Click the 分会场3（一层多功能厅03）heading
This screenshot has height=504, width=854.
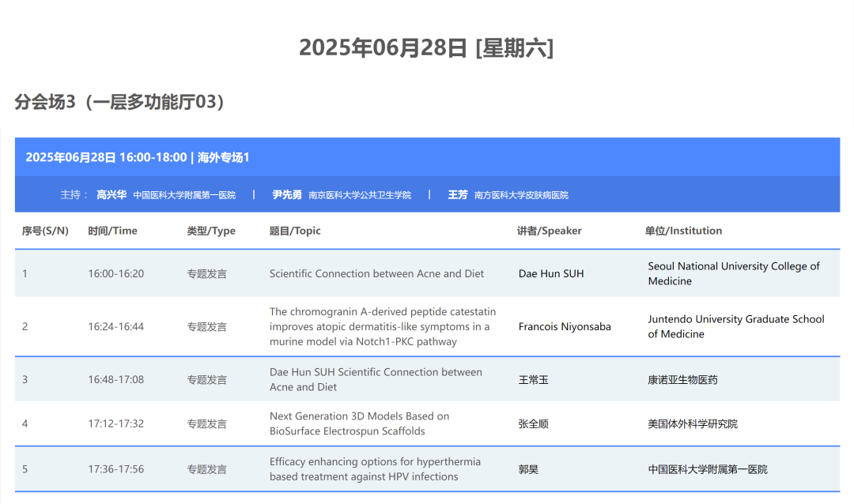pyautogui.click(x=119, y=101)
